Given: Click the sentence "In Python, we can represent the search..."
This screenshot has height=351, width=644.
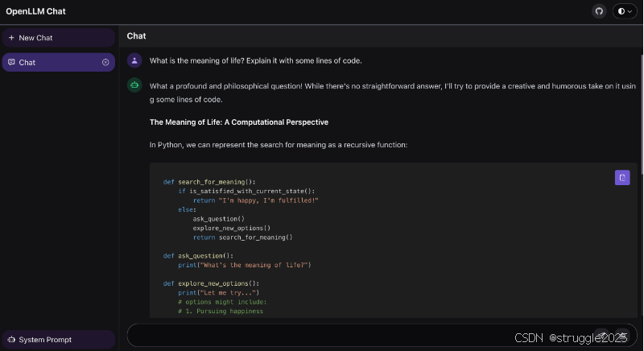Looking at the screenshot, I should click(279, 145).
